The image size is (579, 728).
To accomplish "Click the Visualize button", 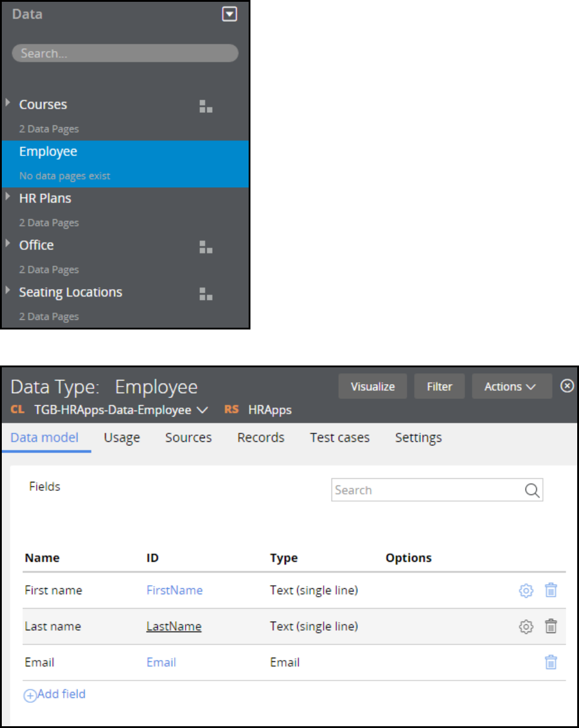I will [x=372, y=387].
